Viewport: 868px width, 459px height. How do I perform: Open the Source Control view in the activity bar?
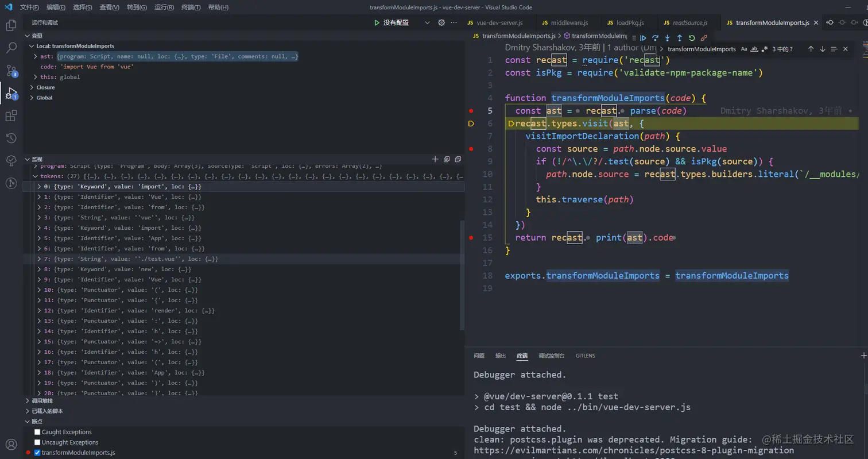(11, 70)
